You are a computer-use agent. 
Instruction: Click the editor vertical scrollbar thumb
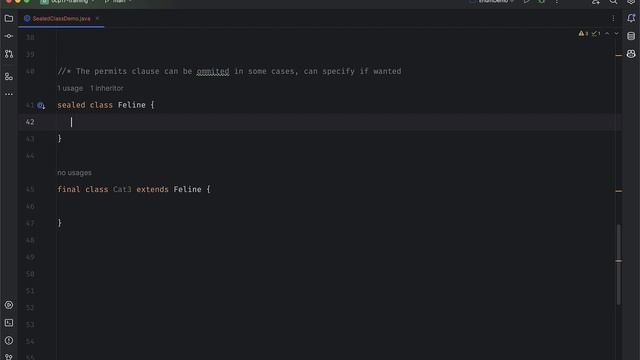tap(619, 264)
